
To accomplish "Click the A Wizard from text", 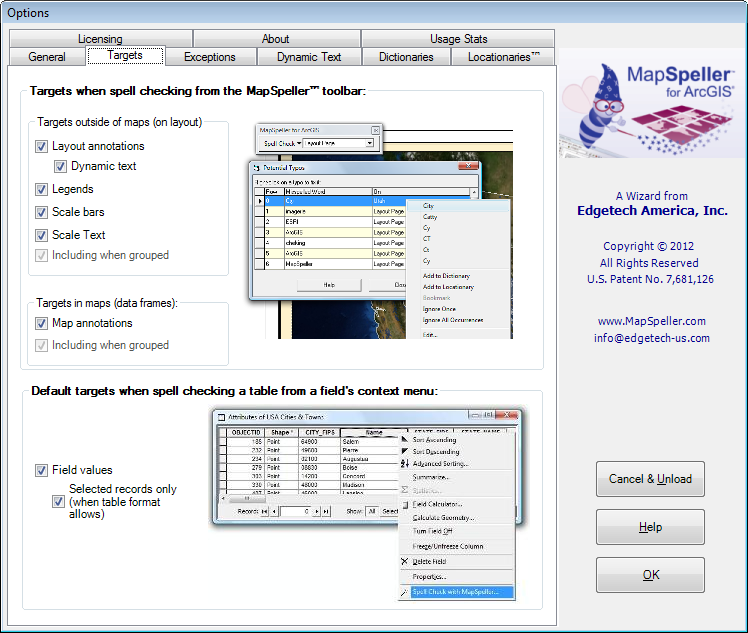I will 652,196.
